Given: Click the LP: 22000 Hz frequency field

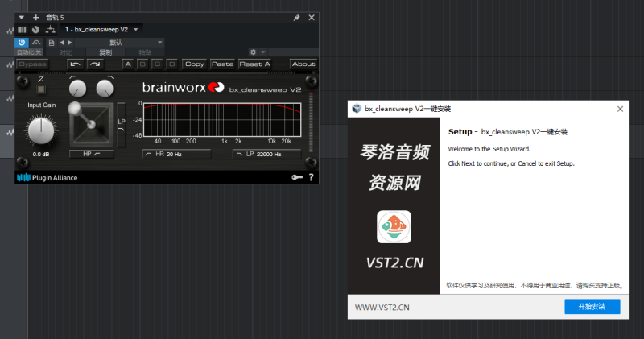Looking at the screenshot, I should click(267, 154).
